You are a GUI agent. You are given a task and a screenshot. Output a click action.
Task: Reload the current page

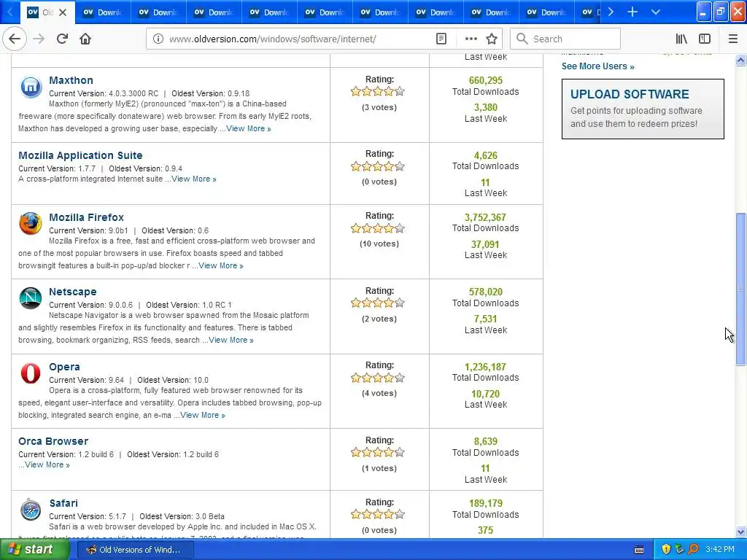pos(62,39)
